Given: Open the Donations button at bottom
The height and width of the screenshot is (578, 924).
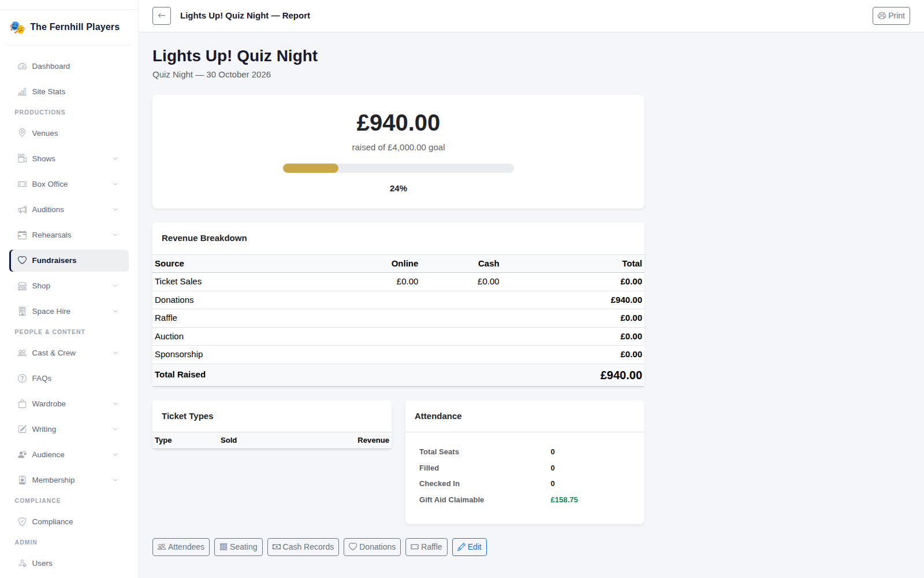Looking at the screenshot, I should click(372, 547).
